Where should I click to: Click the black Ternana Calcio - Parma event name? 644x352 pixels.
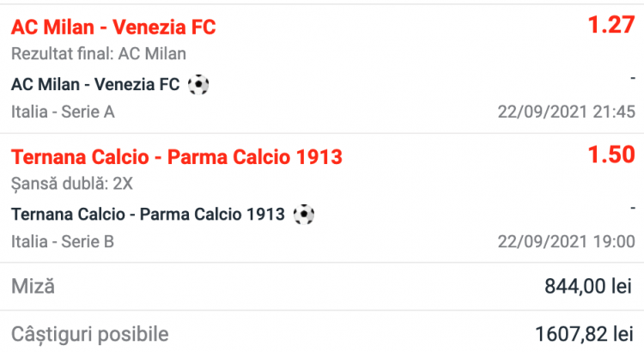click(x=149, y=214)
